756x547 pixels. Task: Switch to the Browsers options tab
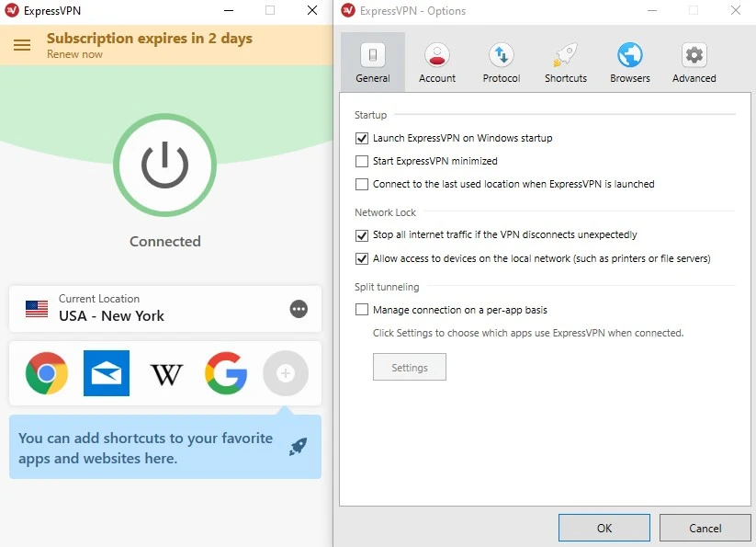coord(629,63)
